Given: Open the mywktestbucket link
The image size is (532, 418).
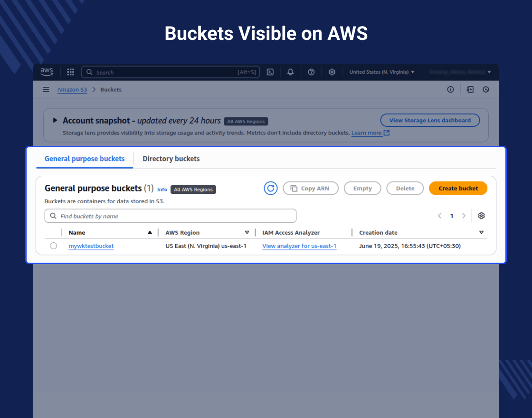Looking at the screenshot, I should (x=91, y=246).
